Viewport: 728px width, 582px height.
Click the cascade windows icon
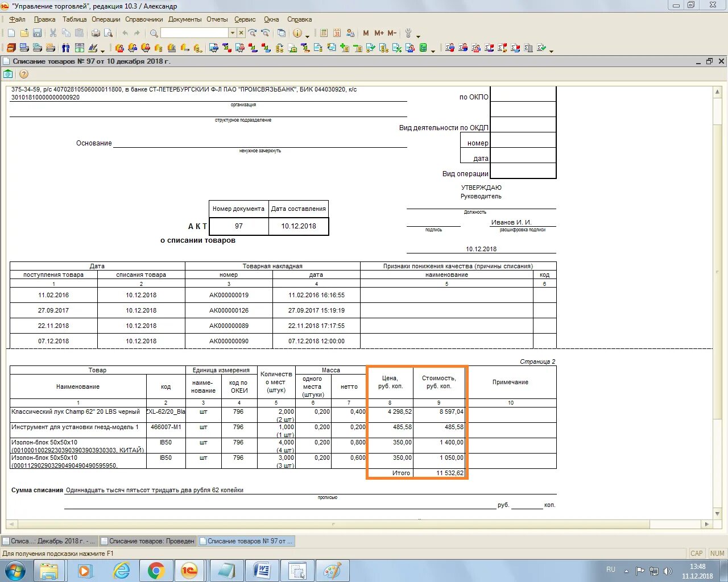[x=281, y=33]
